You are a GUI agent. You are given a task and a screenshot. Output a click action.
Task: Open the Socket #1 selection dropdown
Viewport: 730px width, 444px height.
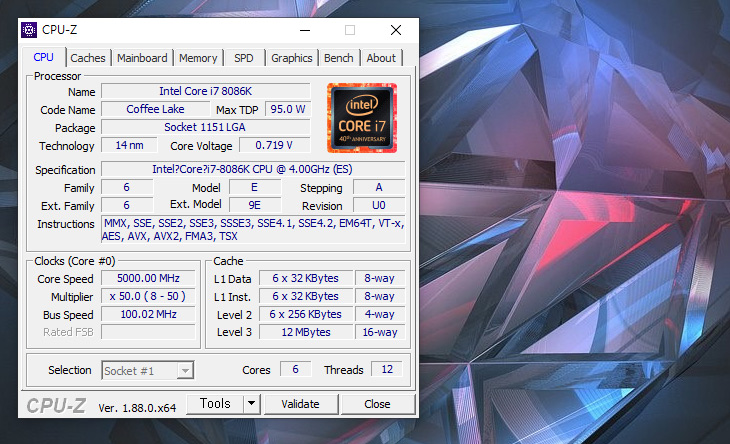click(x=148, y=370)
